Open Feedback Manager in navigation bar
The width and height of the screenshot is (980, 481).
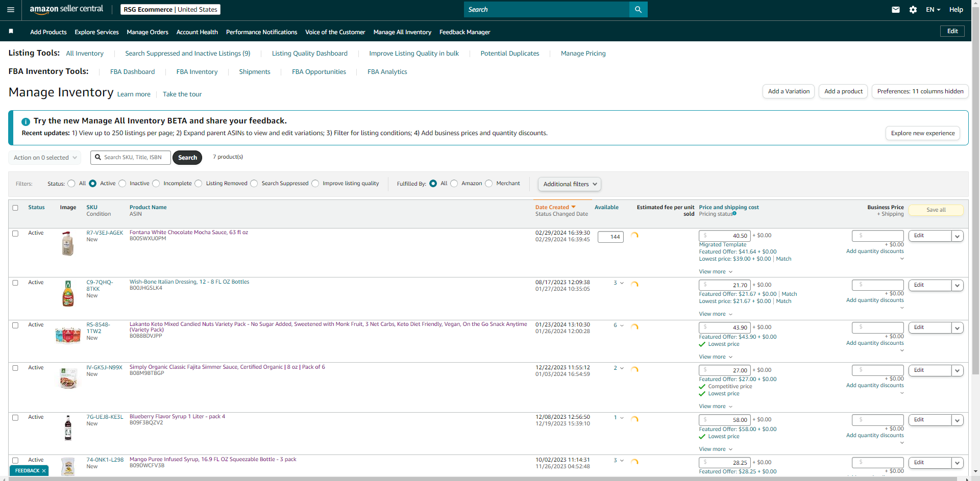(465, 32)
